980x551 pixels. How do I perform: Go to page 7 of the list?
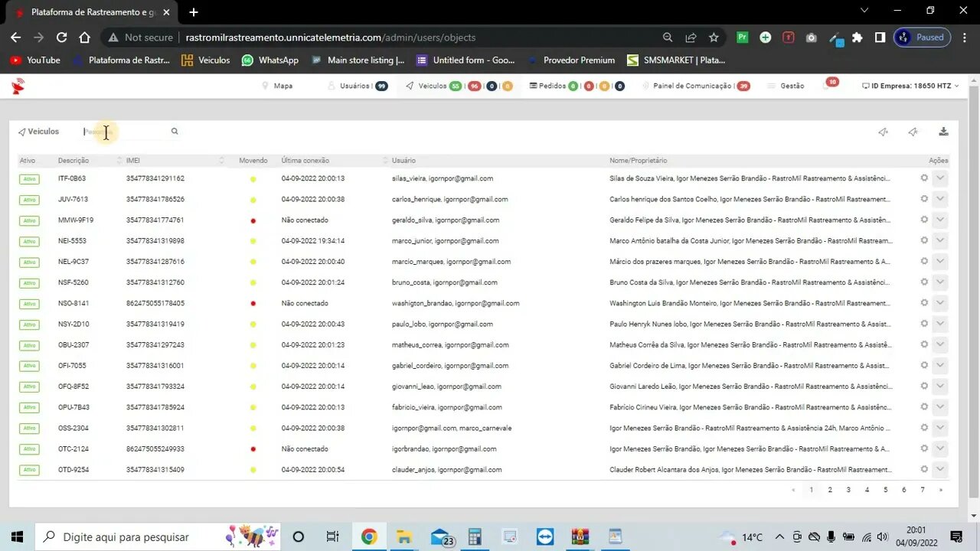pyautogui.click(x=923, y=490)
